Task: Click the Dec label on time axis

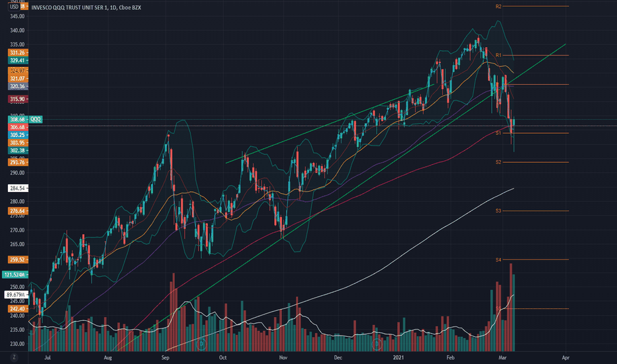Action: (x=338, y=357)
